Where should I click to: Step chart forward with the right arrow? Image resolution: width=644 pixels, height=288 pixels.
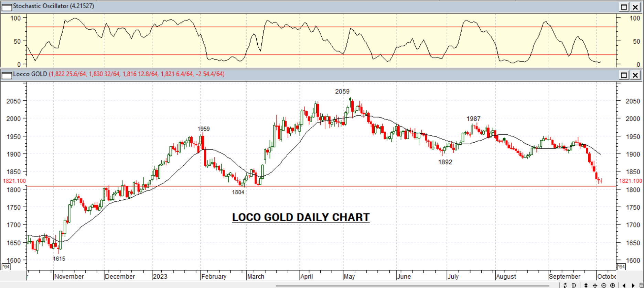pyautogui.click(x=633, y=285)
